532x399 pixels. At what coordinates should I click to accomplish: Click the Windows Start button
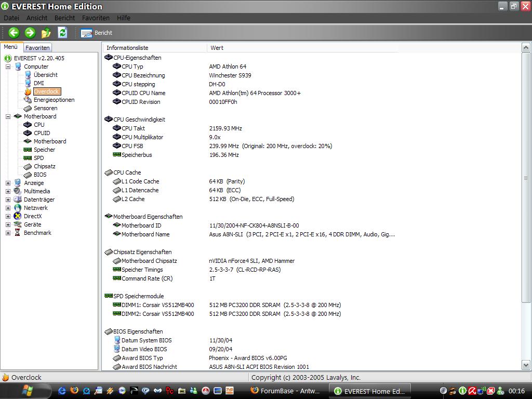[x=28, y=391]
